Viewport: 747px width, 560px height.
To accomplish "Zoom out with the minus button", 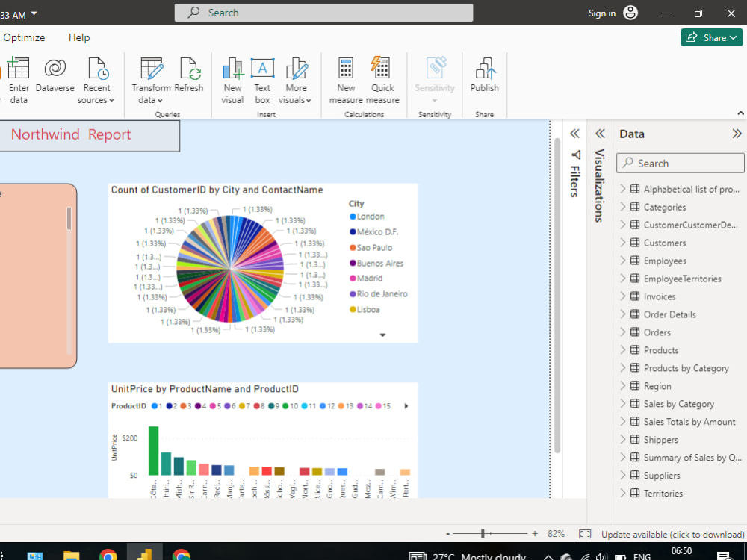I will [447, 534].
